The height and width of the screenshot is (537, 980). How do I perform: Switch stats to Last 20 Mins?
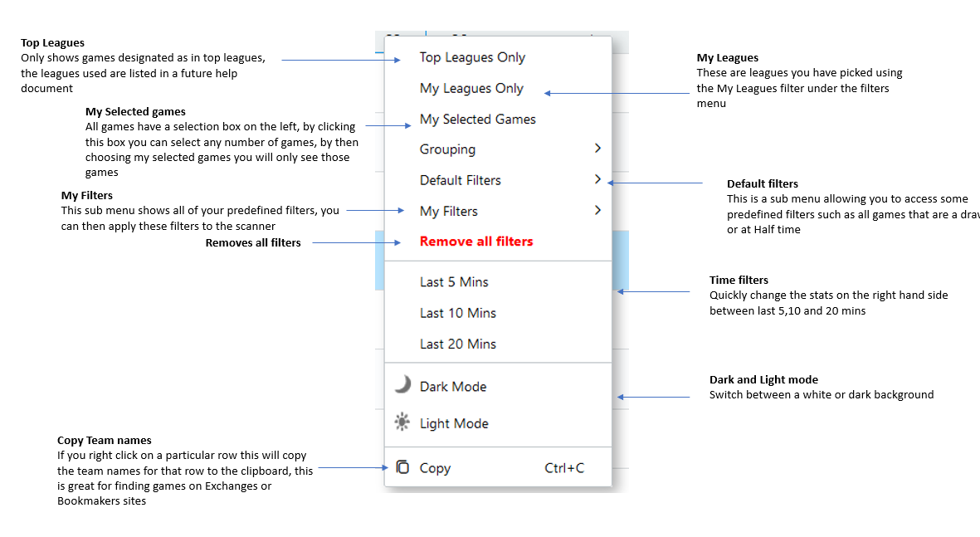[x=457, y=344]
